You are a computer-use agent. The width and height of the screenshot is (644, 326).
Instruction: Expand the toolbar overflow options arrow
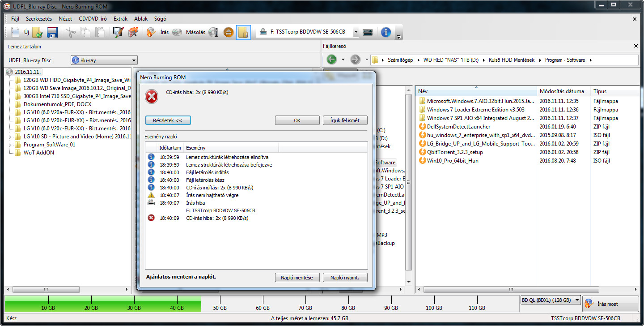(398, 36)
